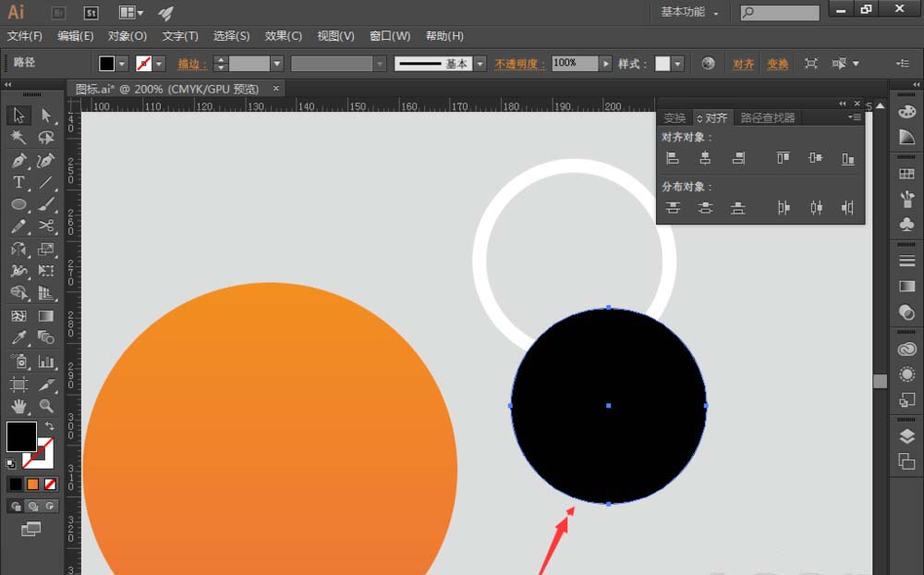Viewport: 924px width, 575px height.
Task: Click horizontal distribute right icon
Action: (848, 208)
